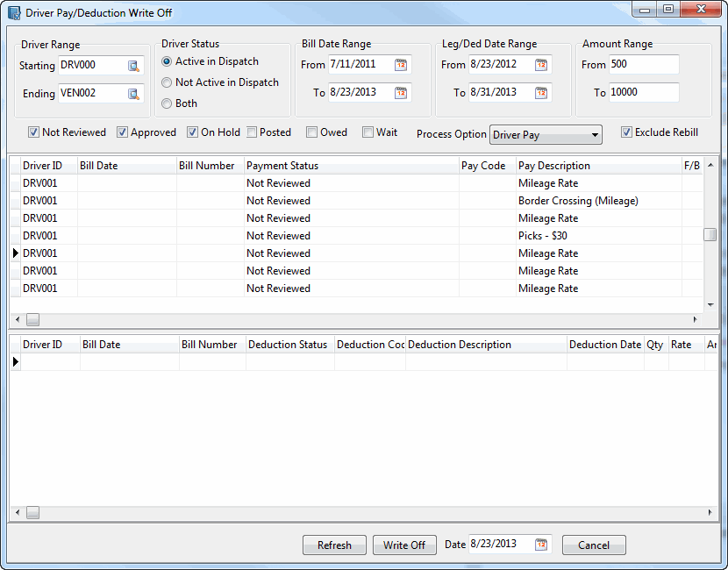This screenshot has height=570, width=728.
Task: Click the pay grid vertical scrollbar thumb
Action: (x=710, y=234)
